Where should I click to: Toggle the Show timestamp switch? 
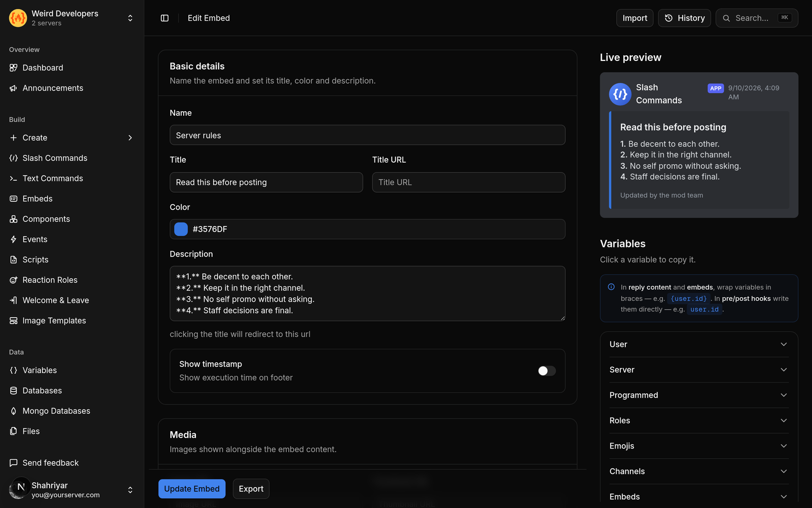547,371
